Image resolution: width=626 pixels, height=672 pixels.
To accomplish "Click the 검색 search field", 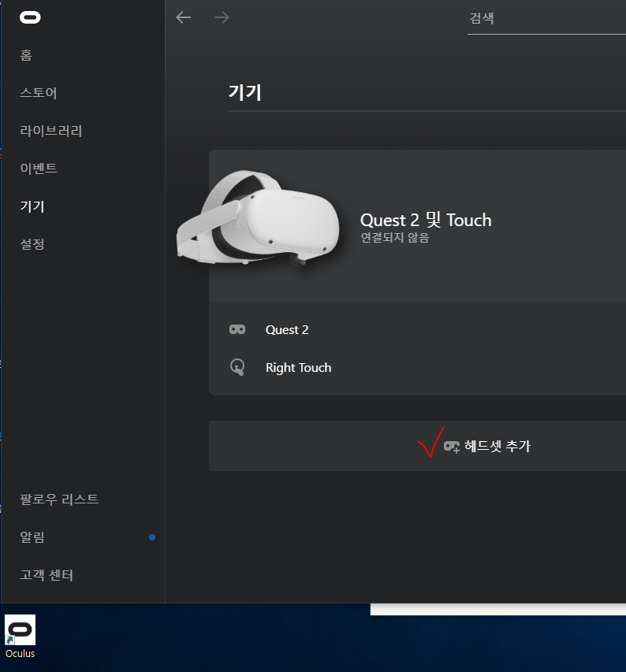I will [546, 18].
